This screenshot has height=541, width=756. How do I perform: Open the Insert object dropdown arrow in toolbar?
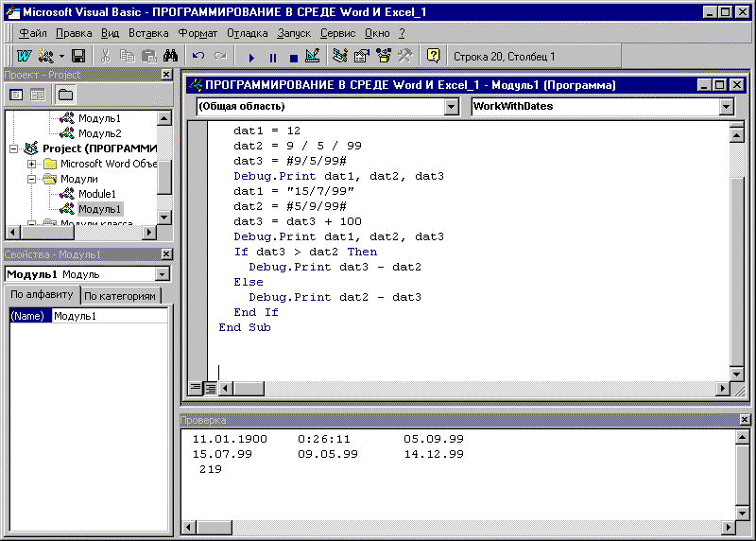pyautogui.click(x=61, y=57)
